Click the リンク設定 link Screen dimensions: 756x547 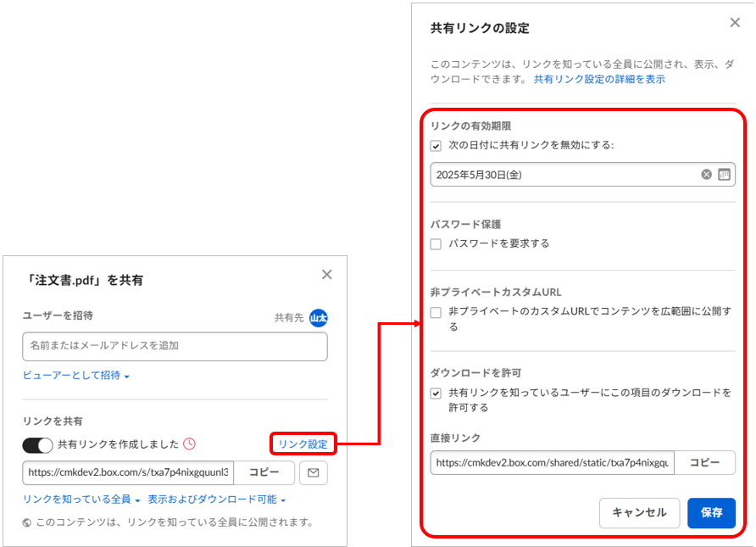(x=303, y=444)
